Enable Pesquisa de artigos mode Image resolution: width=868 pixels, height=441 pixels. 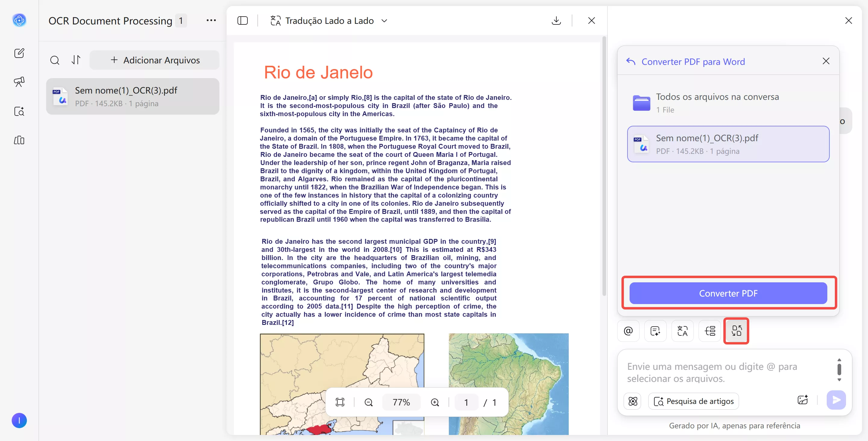pos(693,401)
